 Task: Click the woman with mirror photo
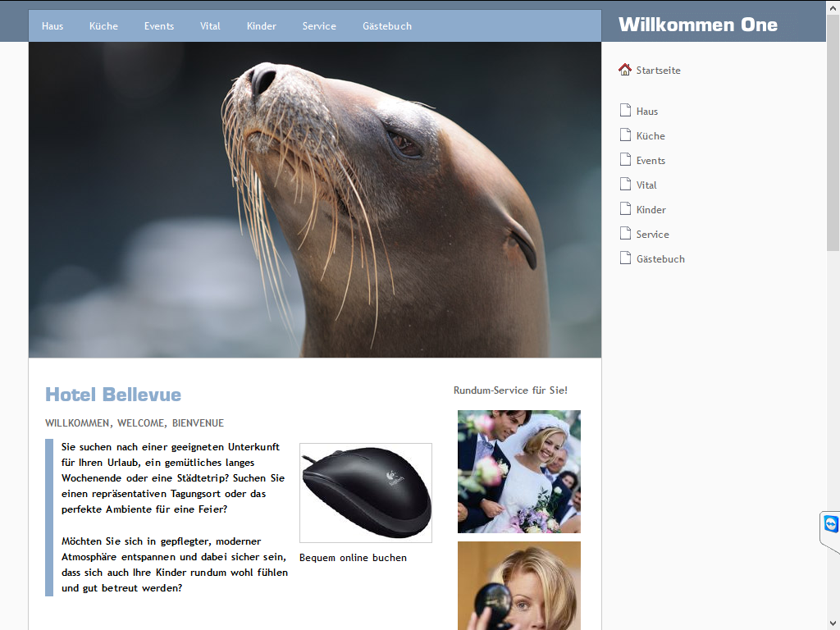coord(519,586)
